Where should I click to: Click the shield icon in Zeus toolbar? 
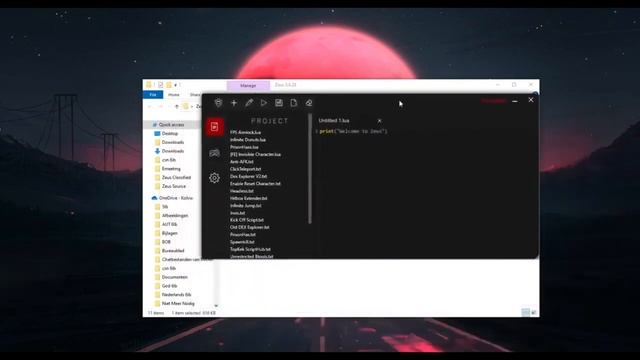point(218,103)
